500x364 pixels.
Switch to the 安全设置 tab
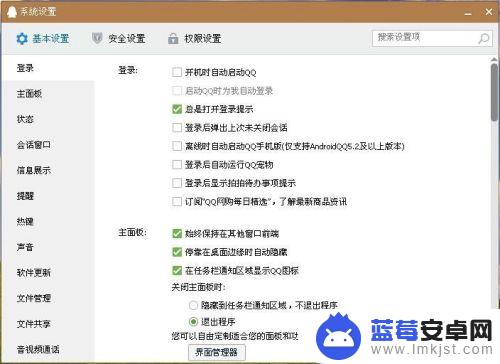[119, 39]
